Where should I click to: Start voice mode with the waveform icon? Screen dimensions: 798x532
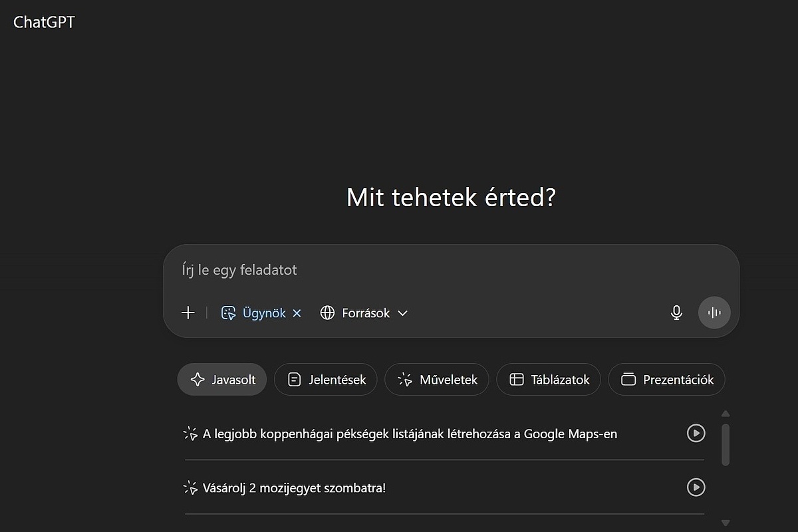(x=714, y=313)
